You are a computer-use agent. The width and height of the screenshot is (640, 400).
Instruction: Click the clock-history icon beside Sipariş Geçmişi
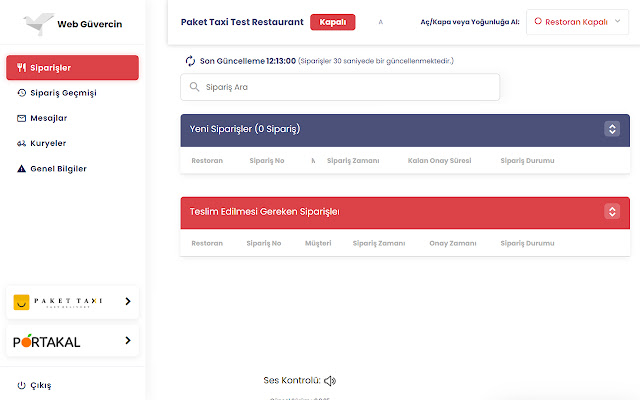point(22,93)
